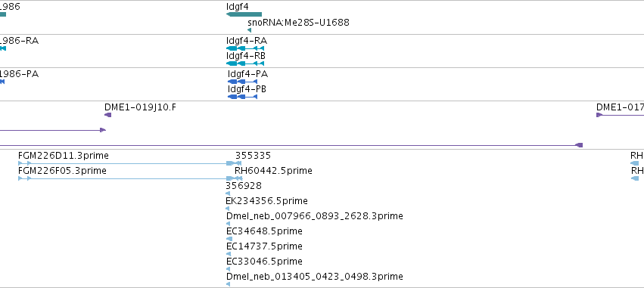Open the snoRNA:Me28S-U1688 label
Screen dimensions: 644x288
coord(299,22)
